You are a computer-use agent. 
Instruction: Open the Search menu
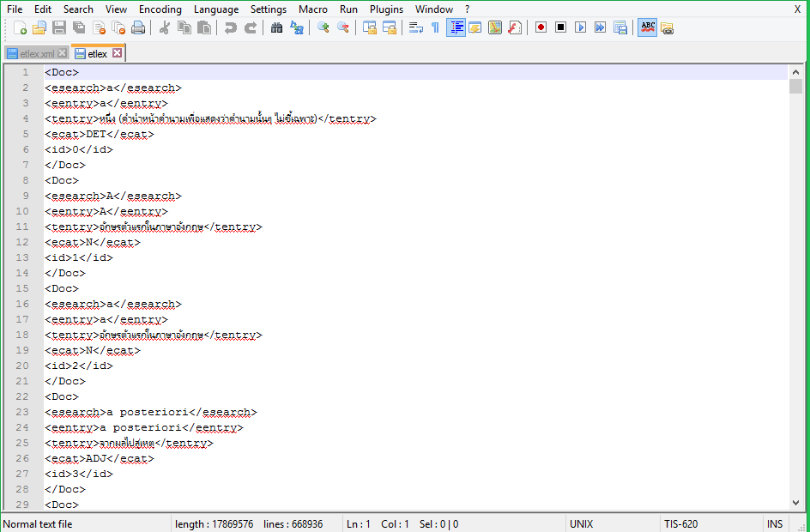[79, 9]
